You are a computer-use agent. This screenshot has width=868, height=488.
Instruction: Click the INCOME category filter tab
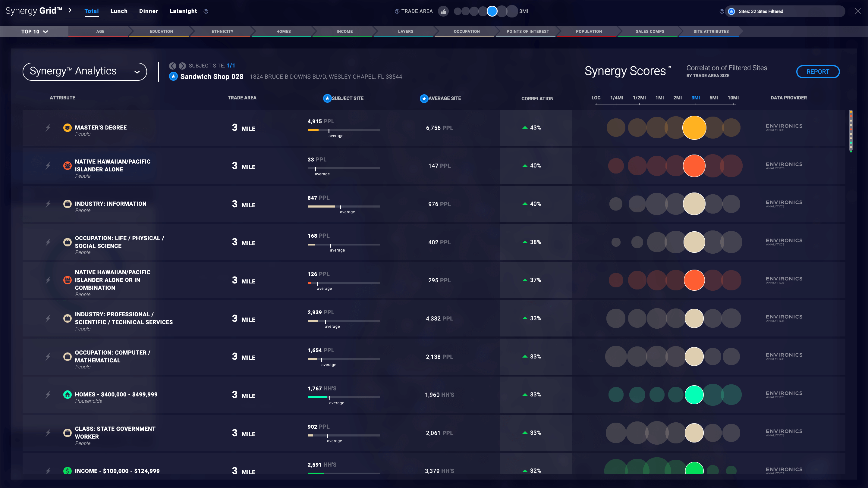(344, 31)
